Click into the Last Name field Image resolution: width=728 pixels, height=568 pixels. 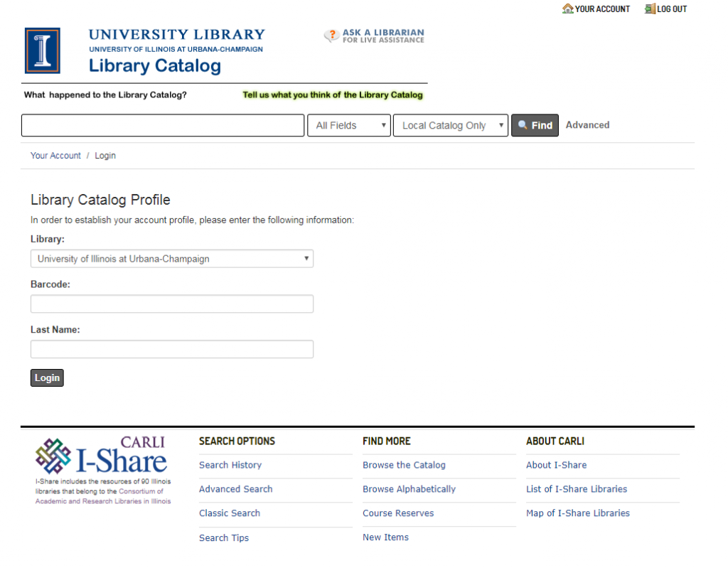[171, 349]
